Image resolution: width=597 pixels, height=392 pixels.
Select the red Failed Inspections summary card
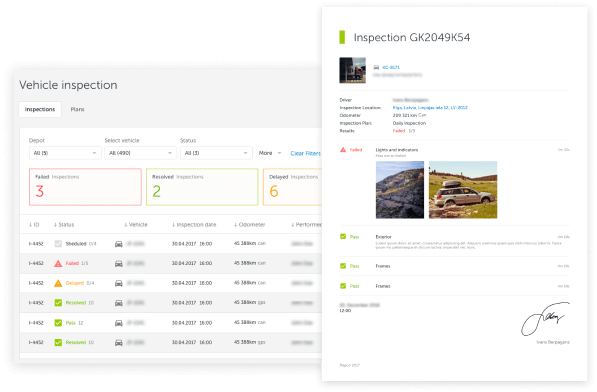[85, 187]
